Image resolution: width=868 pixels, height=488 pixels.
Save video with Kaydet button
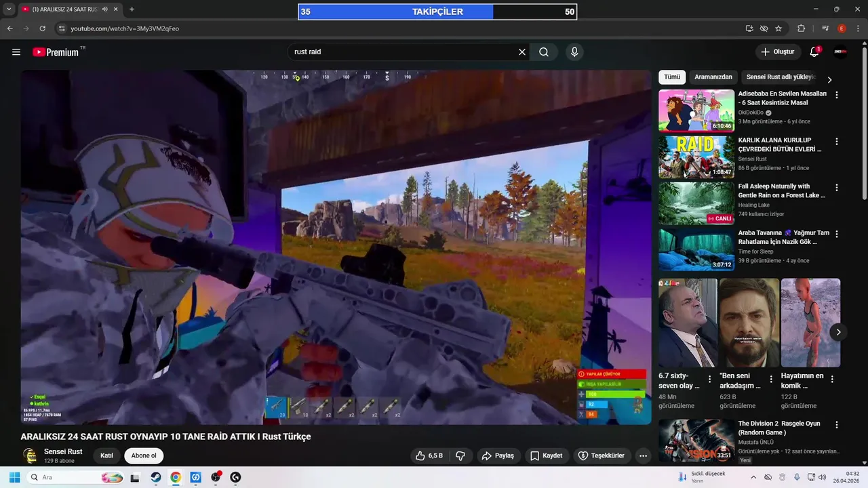pos(547,455)
